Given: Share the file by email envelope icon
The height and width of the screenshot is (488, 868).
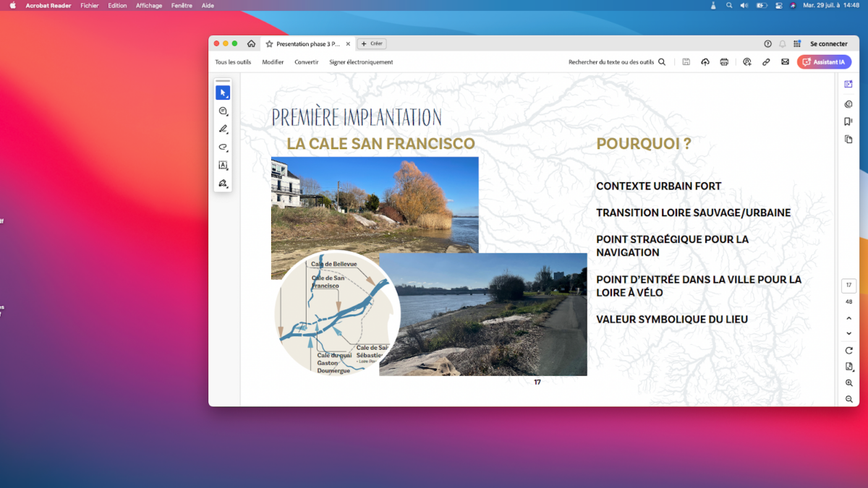Looking at the screenshot, I should point(785,62).
